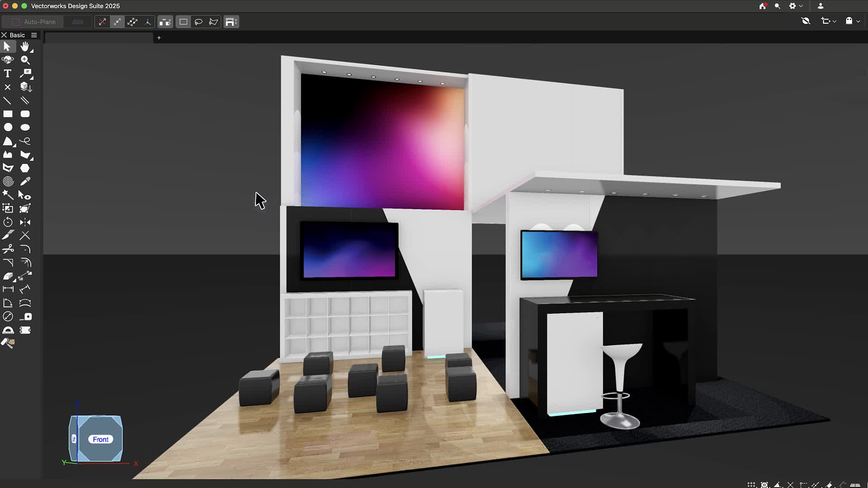
Task: Click the Front label on view cube
Action: coord(100,439)
